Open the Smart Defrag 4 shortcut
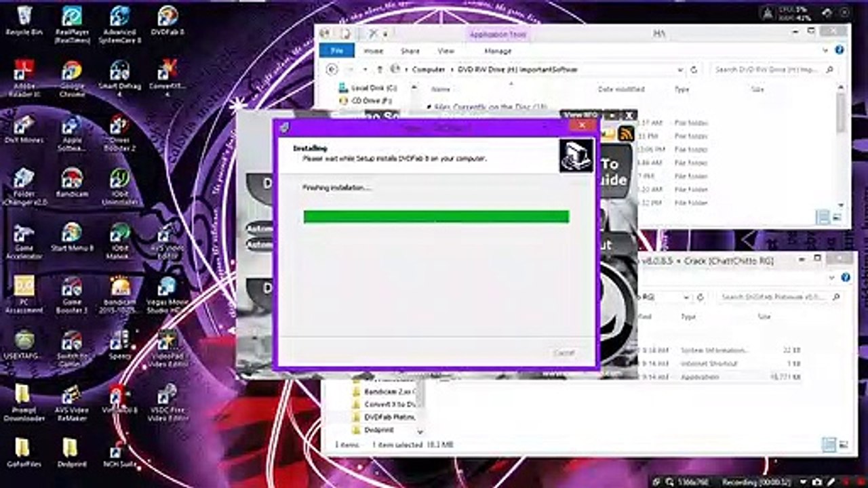Screen dimensions: 868x488 119,79
